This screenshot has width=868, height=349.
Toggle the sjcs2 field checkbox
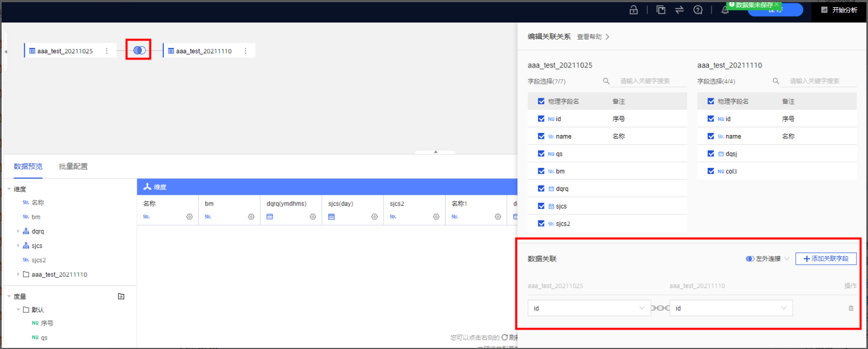tap(541, 223)
